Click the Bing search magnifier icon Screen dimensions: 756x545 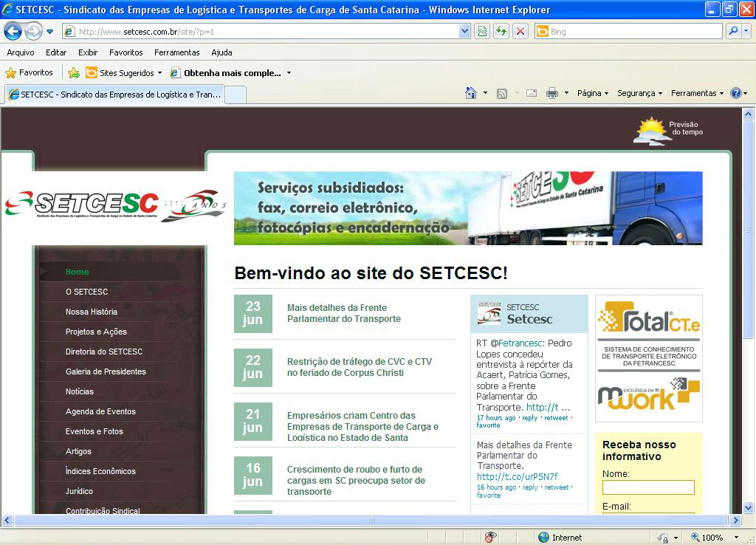pyautogui.click(x=733, y=32)
